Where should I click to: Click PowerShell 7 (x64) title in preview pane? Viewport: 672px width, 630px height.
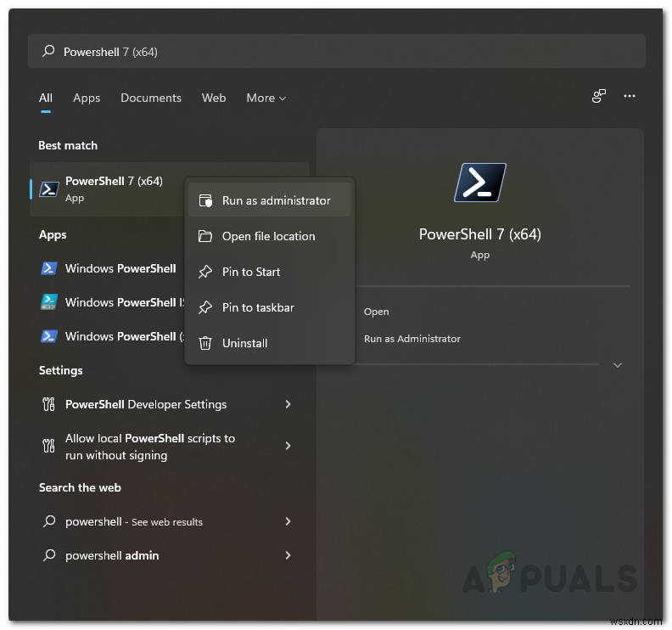pos(480,234)
